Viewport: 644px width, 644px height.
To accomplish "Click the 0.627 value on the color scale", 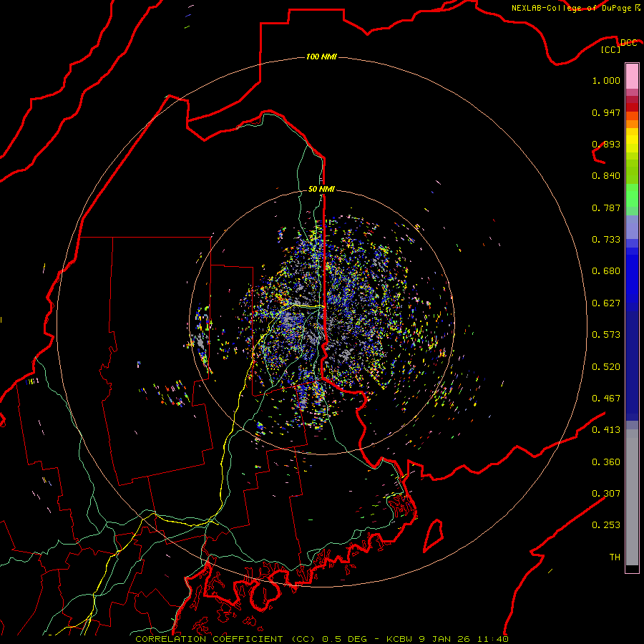I will (606, 303).
